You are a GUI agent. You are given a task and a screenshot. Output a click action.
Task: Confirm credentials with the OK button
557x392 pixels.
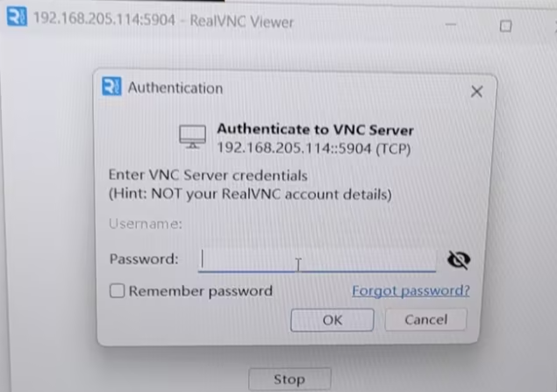click(332, 320)
